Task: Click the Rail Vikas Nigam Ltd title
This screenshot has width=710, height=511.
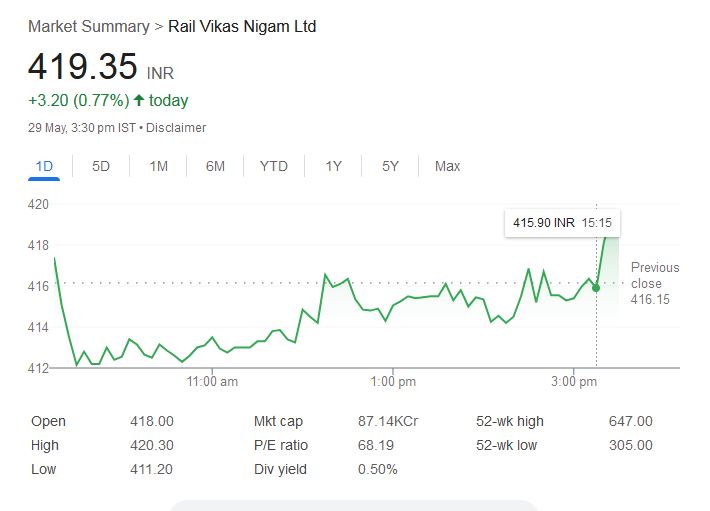Action: click(242, 26)
